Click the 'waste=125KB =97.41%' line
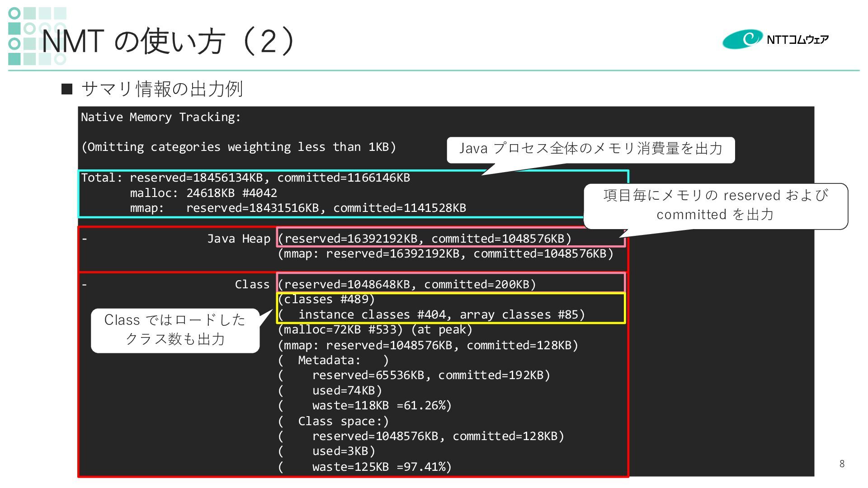 pyautogui.click(x=382, y=467)
